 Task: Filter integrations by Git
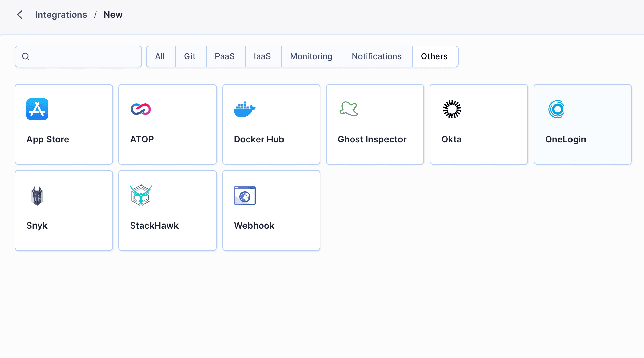(x=190, y=56)
